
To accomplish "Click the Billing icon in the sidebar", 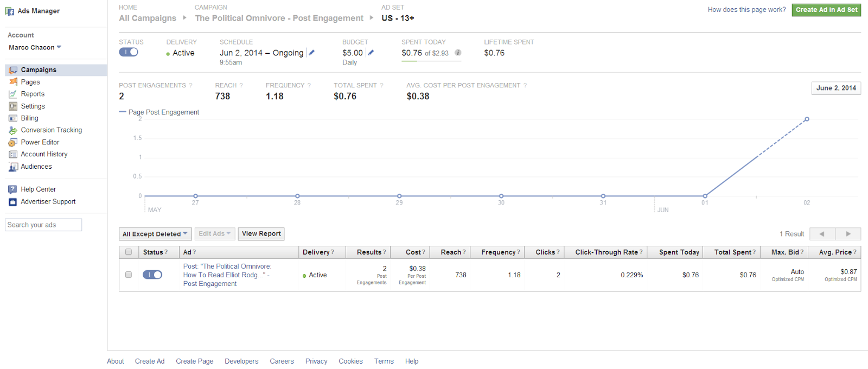I will (13, 118).
